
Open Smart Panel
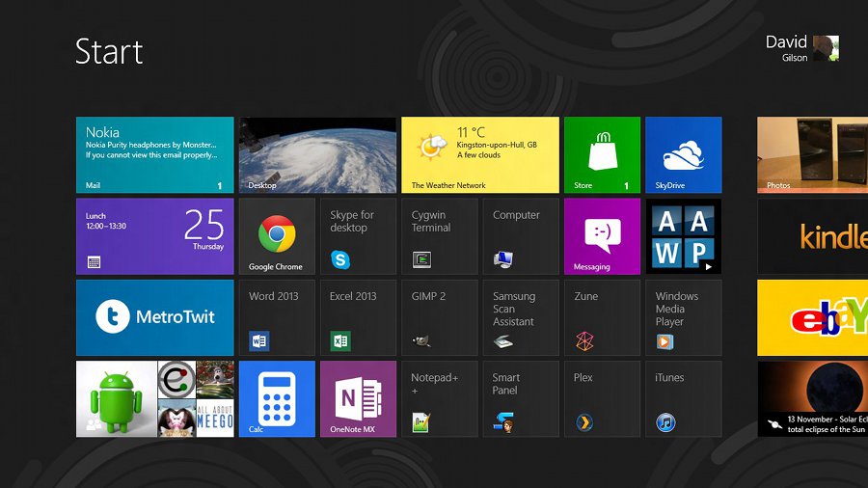click(521, 399)
